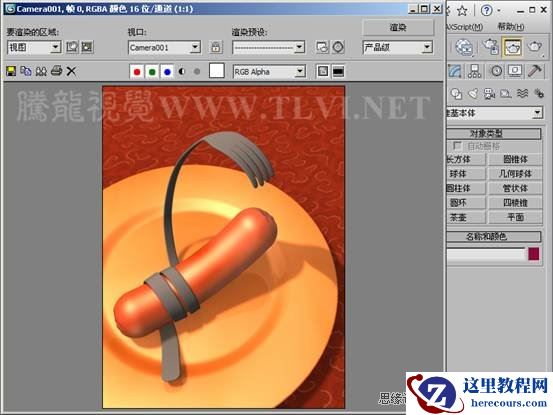553x415 pixels.
Task: Open the Help(H) menu
Action: (x=511, y=27)
